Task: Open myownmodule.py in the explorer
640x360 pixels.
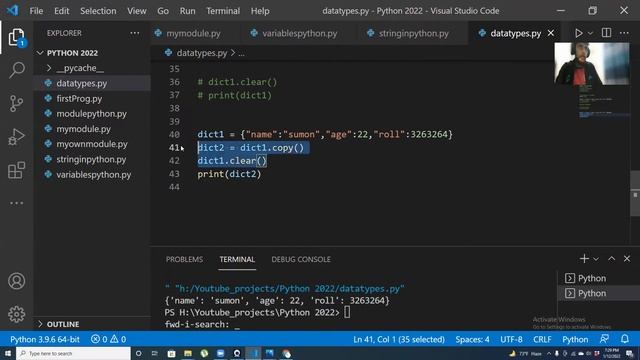Action: tap(92, 144)
